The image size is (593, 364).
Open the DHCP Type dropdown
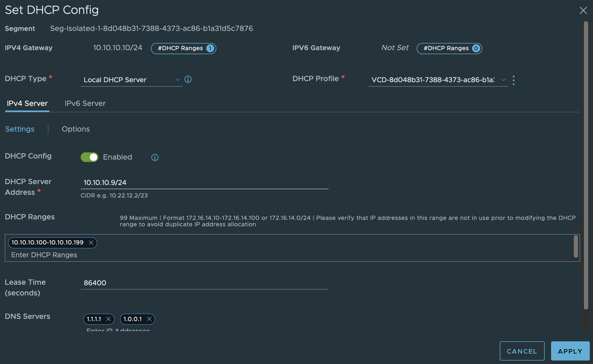click(x=131, y=80)
